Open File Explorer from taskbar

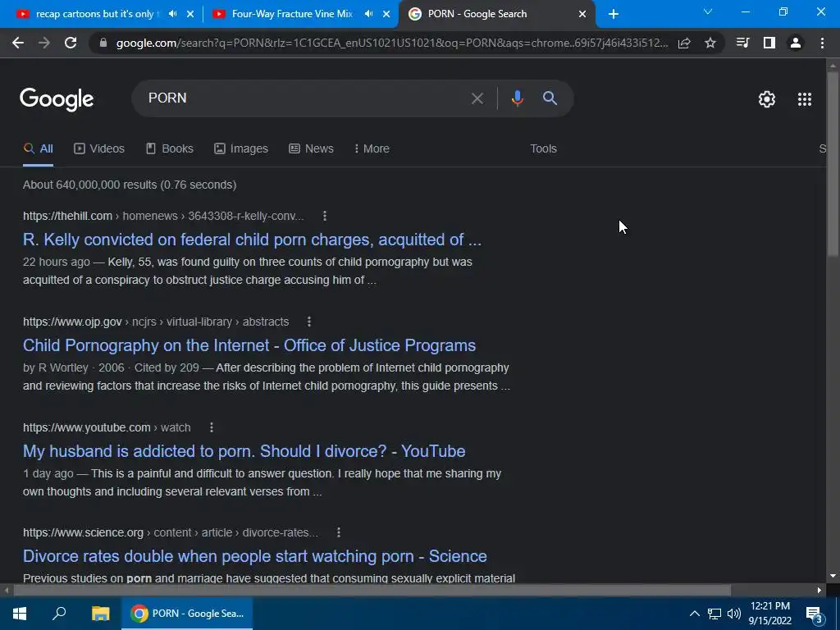100,614
